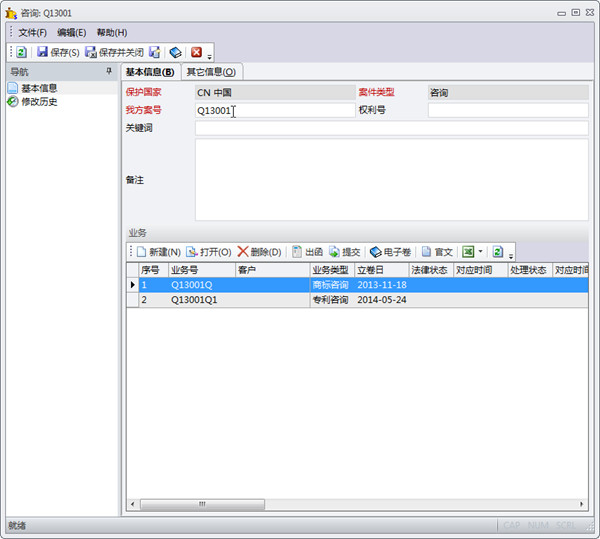600x539 pixels.
Task: Pin the 导航 navigation panel
Action: tap(109, 71)
